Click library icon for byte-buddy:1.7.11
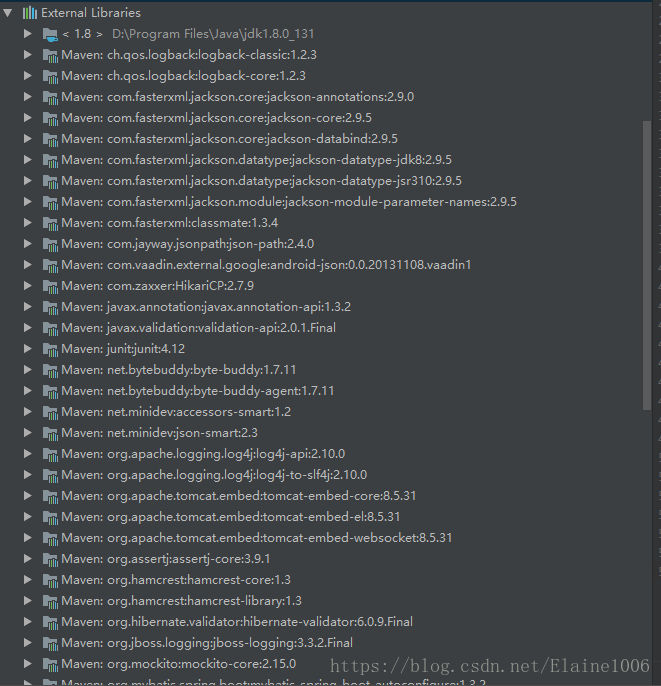The image size is (661, 686). pyautogui.click(x=50, y=370)
